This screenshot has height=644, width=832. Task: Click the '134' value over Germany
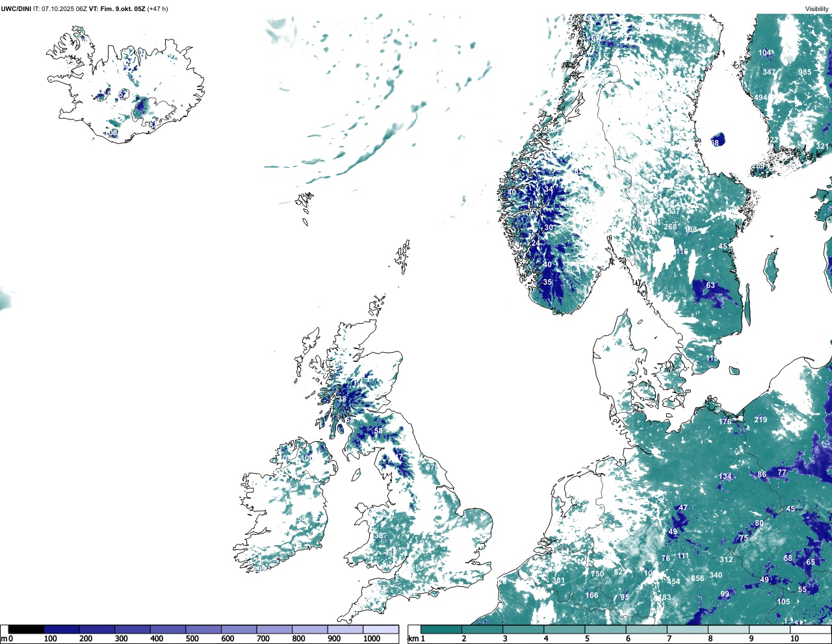(x=725, y=476)
